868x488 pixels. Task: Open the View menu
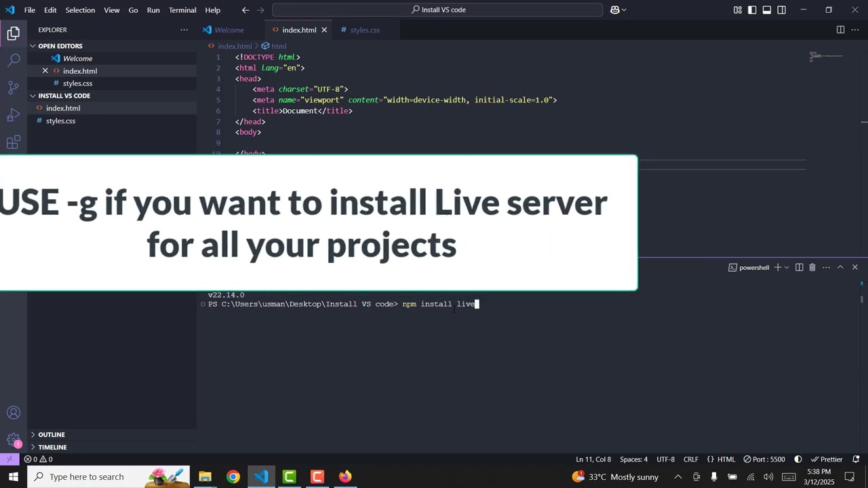point(112,10)
